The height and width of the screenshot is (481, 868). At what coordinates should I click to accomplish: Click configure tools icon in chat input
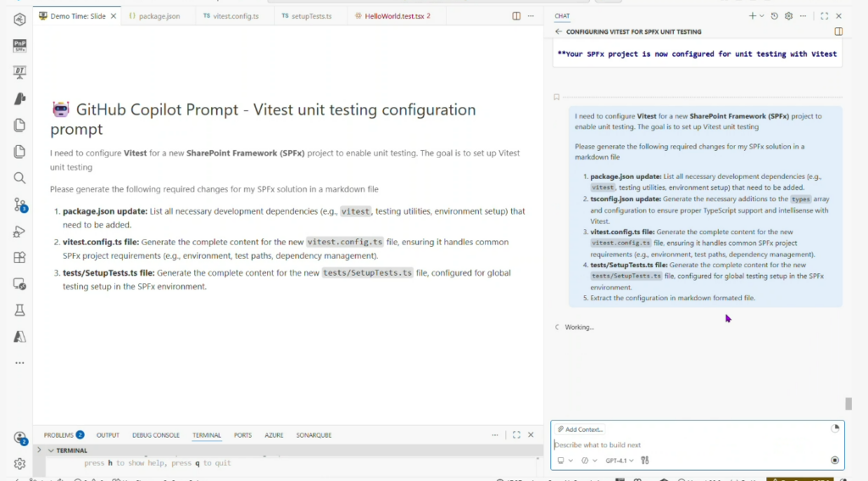[645, 461]
